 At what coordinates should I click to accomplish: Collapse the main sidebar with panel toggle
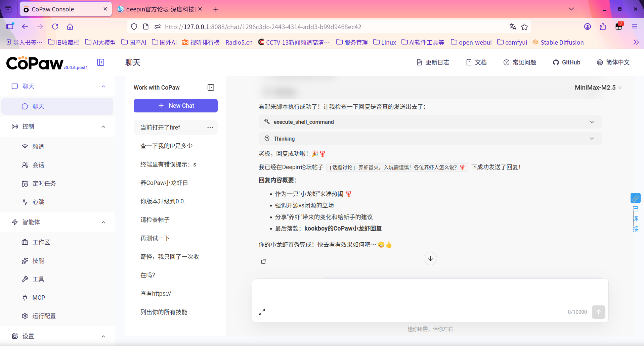pos(100,62)
